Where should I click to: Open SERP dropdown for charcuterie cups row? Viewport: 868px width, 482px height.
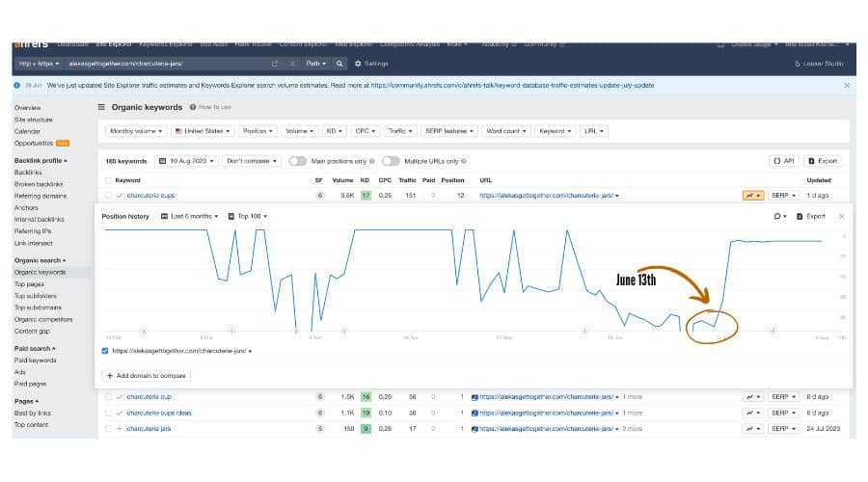pos(783,196)
